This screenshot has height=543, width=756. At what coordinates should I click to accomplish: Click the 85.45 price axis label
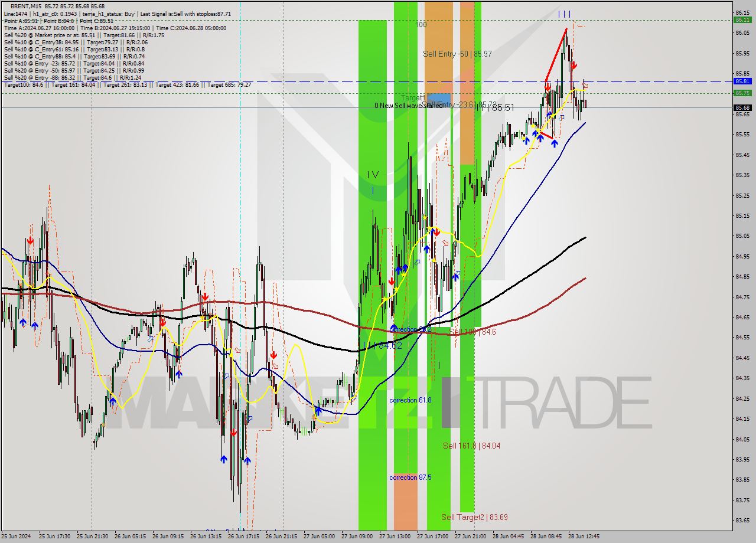click(742, 155)
